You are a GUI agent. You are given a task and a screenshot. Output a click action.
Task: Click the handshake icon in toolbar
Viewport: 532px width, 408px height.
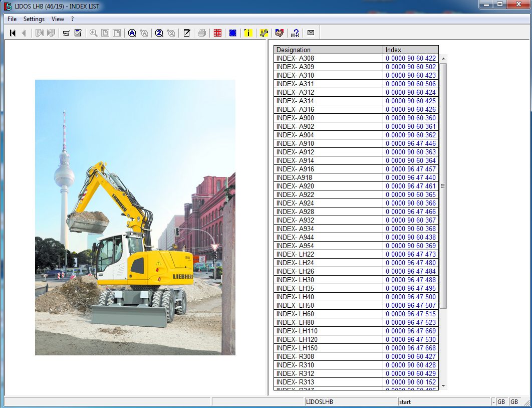point(280,33)
